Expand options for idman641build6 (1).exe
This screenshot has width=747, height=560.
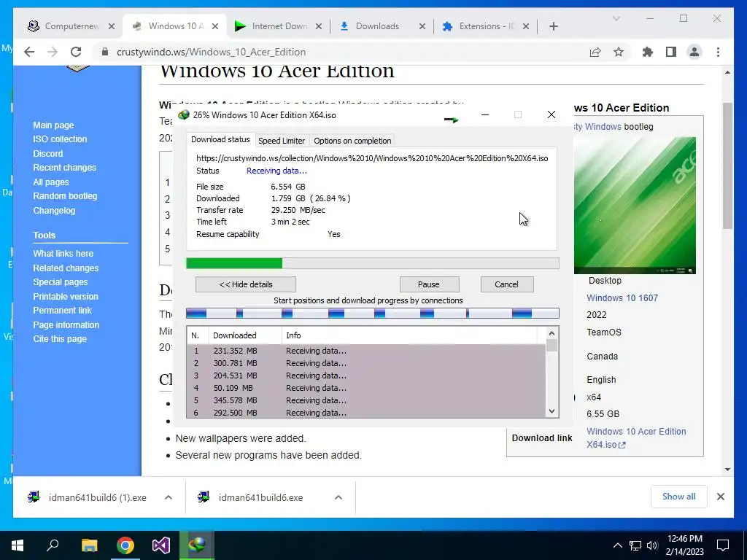coord(169,497)
